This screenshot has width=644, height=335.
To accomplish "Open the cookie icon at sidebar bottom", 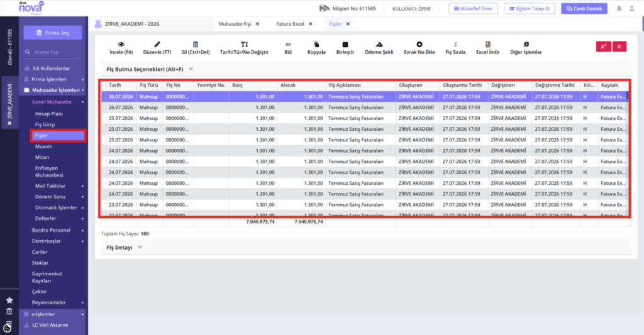I will pyautogui.click(x=7, y=328).
